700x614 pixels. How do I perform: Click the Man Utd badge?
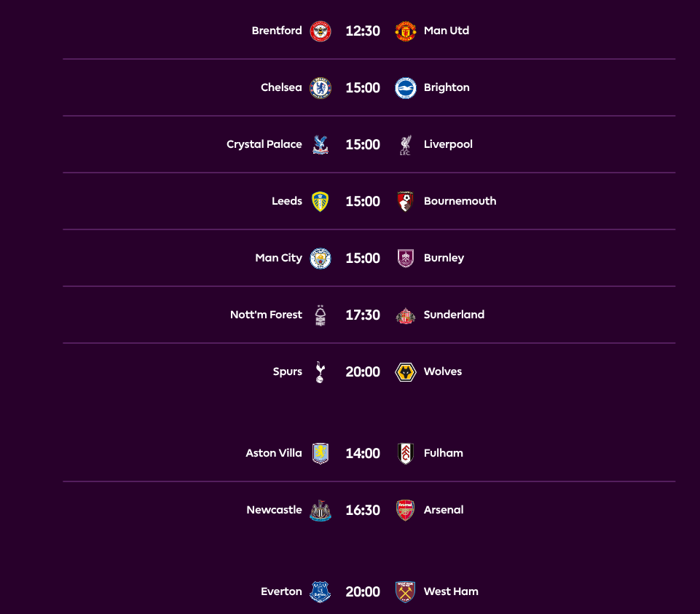click(x=405, y=31)
